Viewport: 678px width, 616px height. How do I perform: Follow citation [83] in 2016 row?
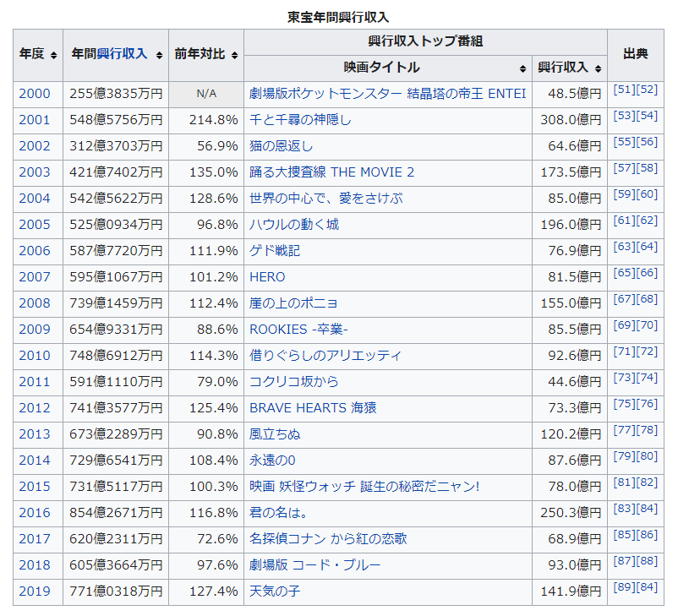tap(625, 509)
